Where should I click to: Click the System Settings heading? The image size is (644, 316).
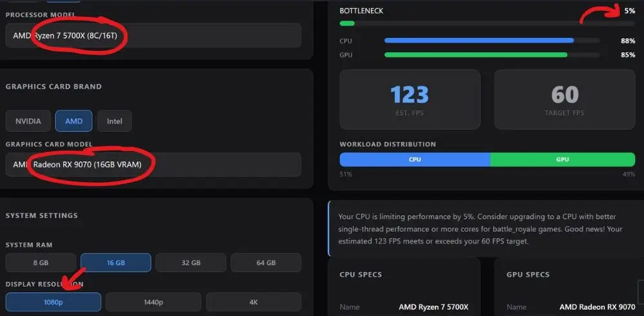41,216
